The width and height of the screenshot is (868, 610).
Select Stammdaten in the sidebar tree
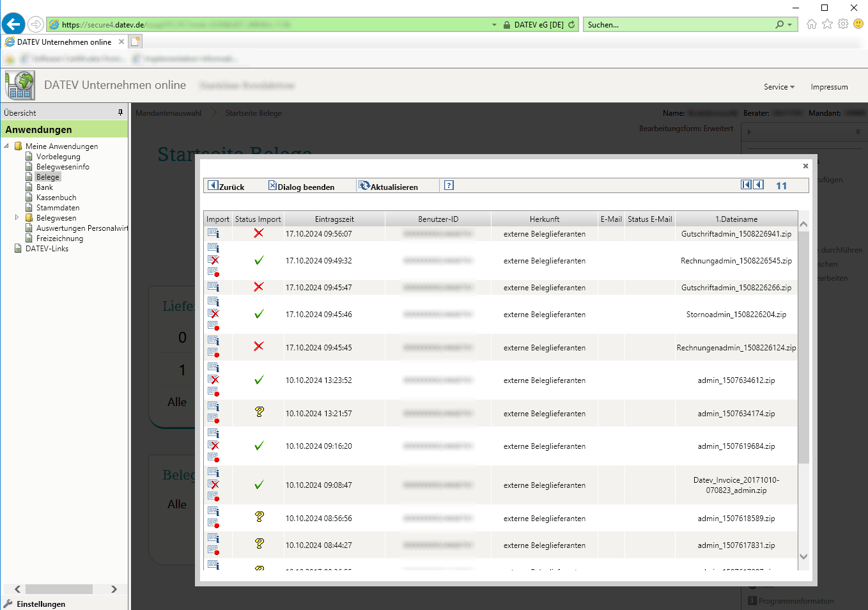pos(58,208)
